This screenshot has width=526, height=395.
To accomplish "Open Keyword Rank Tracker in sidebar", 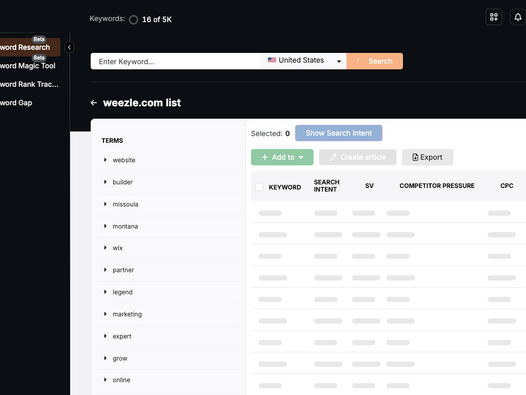I will [x=30, y=84].
